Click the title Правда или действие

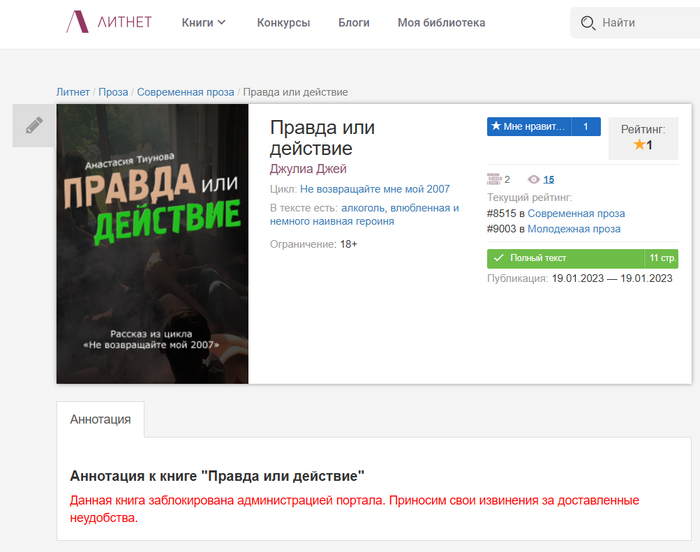click(x=322, y=138)
